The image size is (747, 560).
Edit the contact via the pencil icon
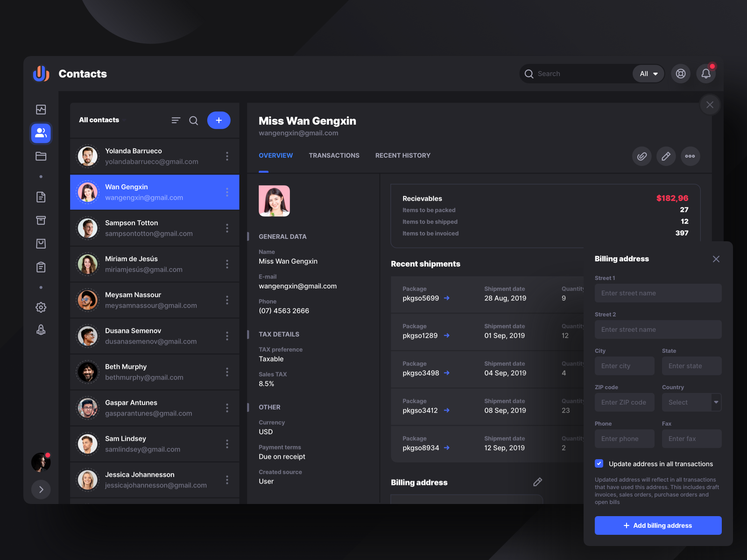tap(666, 156)
